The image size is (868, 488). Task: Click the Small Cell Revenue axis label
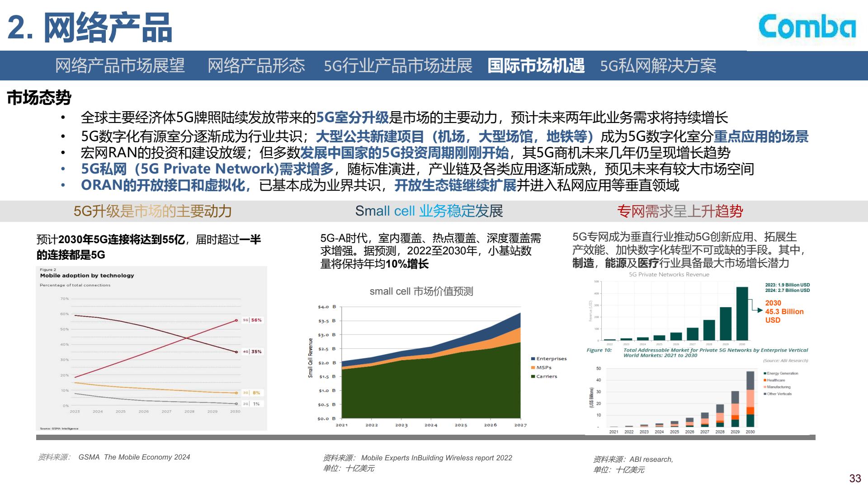[x=311, y=358]
